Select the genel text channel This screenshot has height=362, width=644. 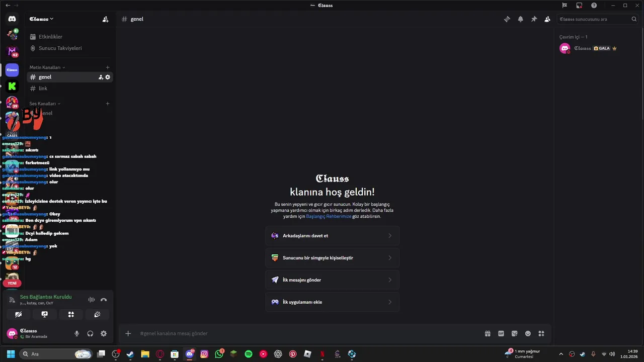[x=69, y=77]
